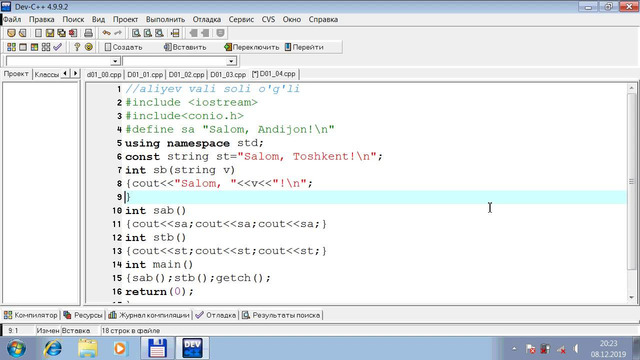Open Internet Explorer from the taskbar
This screenshot has height=360, width=640.
pos(53,348)
